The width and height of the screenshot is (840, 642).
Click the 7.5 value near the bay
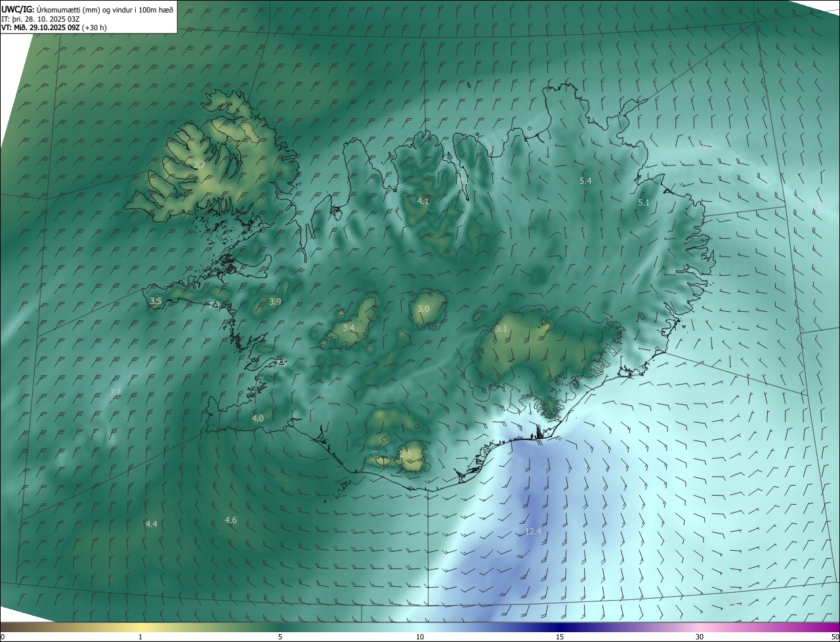tap(282, 363)
